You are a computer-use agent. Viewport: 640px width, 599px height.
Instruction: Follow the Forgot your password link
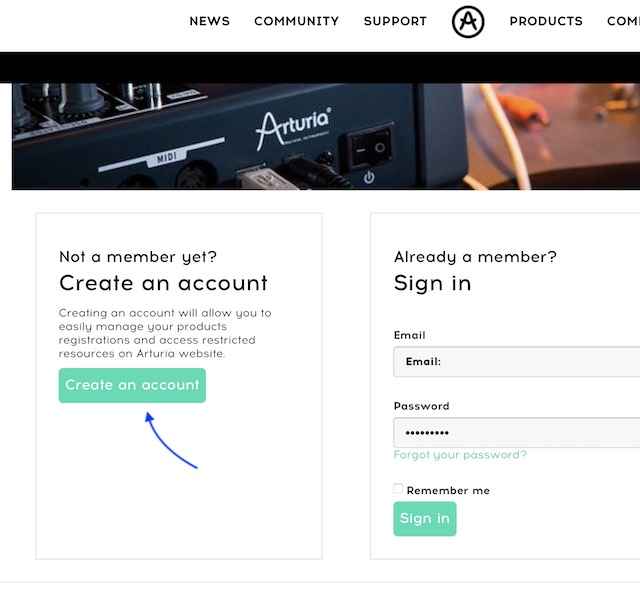(460, 455)
